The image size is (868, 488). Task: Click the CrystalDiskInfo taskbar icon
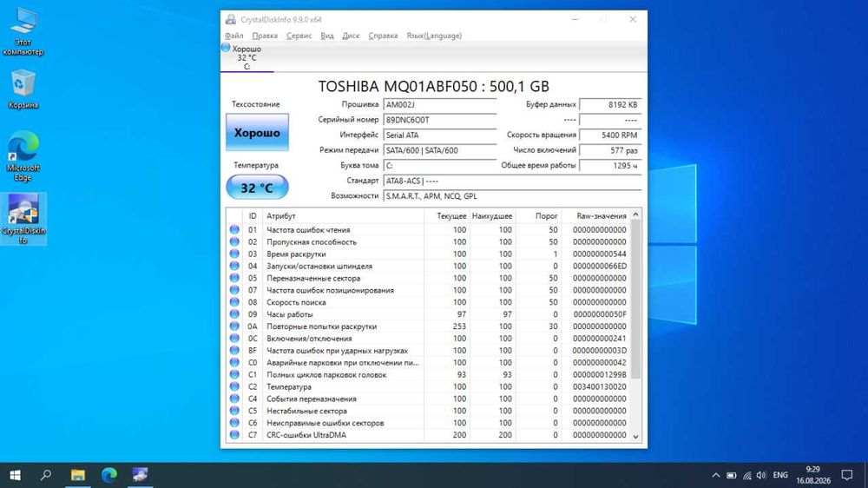click(x=140, y=475)
